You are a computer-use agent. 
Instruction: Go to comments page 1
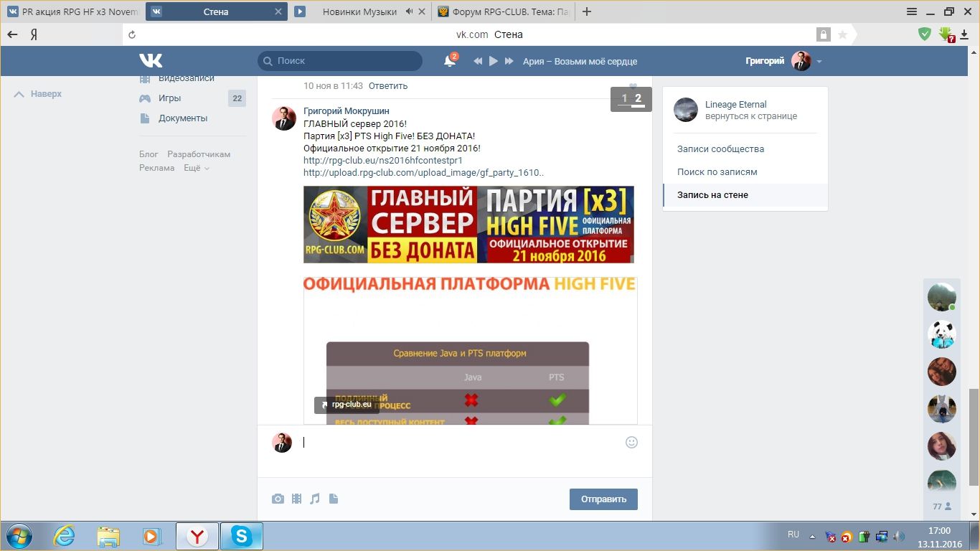tap(624, 98)
